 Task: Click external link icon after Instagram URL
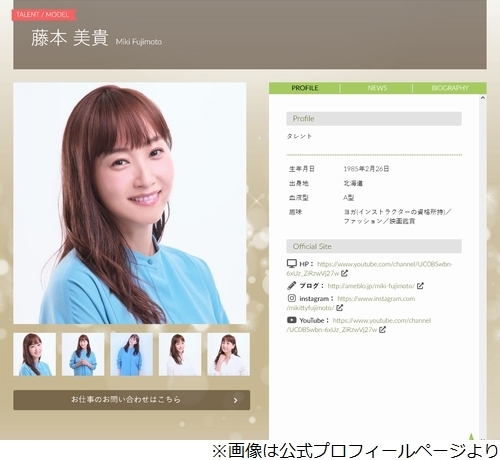pos(339,308)
